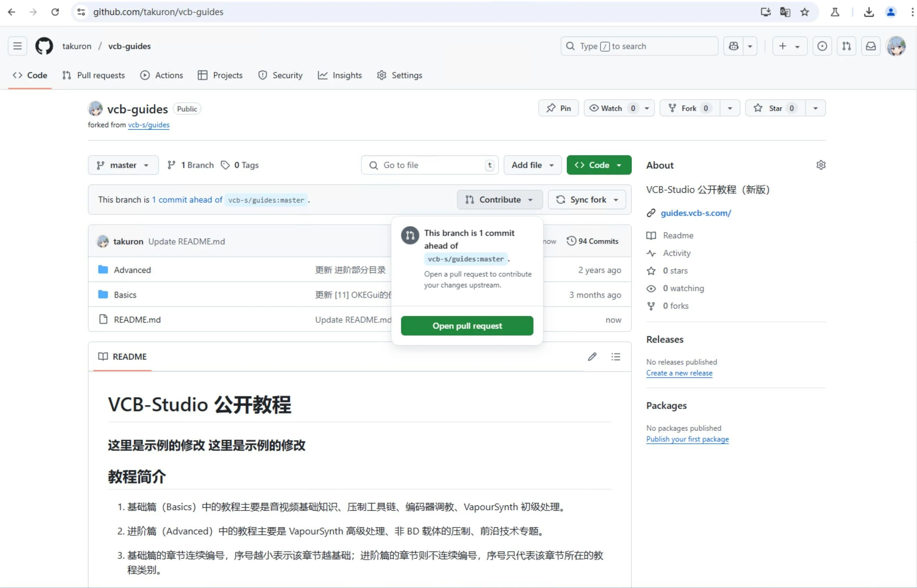Open vcb-s/guides upstream link
This screenshot has width=917, height=588.
(148, 125)
